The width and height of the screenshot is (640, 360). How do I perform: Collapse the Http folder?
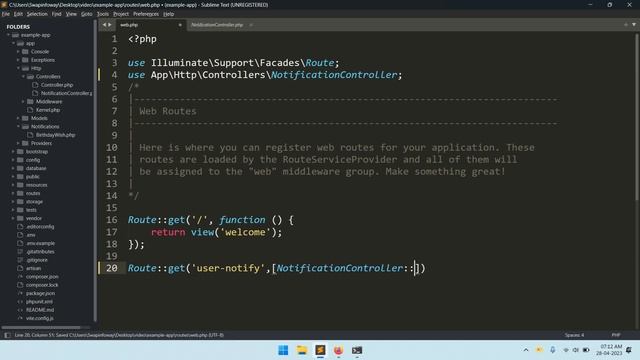click(x=18, y=68)
